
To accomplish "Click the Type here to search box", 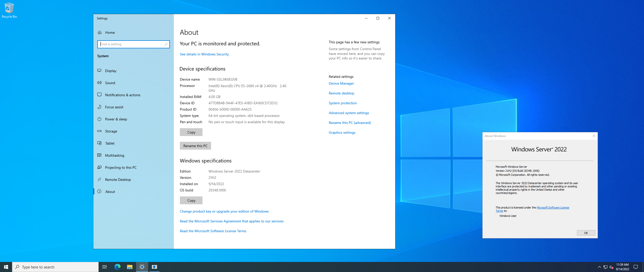I will point(55,267).
